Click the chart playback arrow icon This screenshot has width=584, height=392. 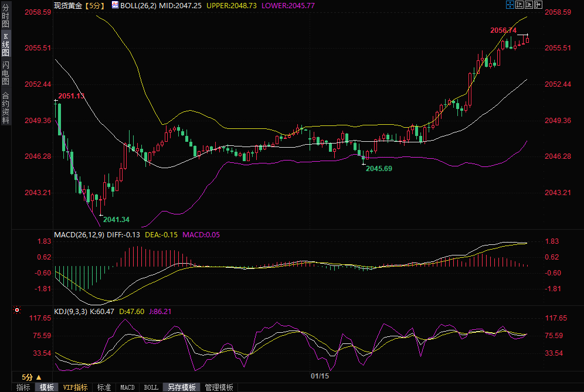click(x=528, y=5)
